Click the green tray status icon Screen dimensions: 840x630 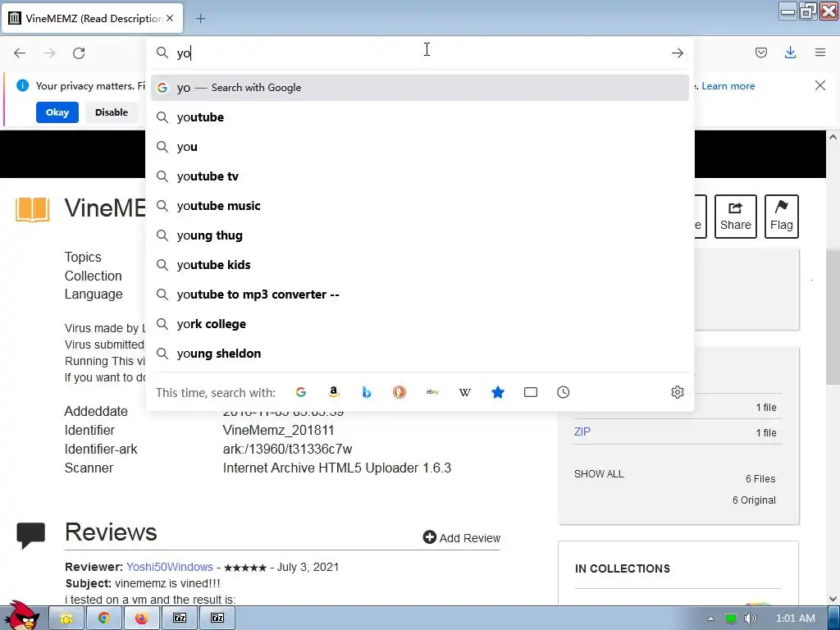[x=730, y=619]
